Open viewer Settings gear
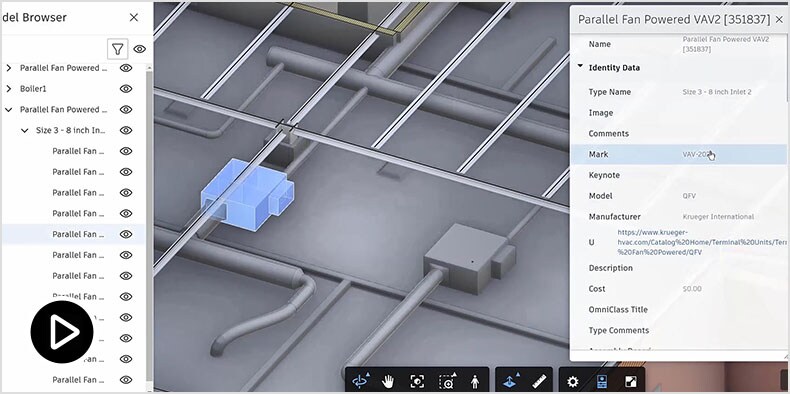This screenshot has width=790, height=394. pos(572,381)
